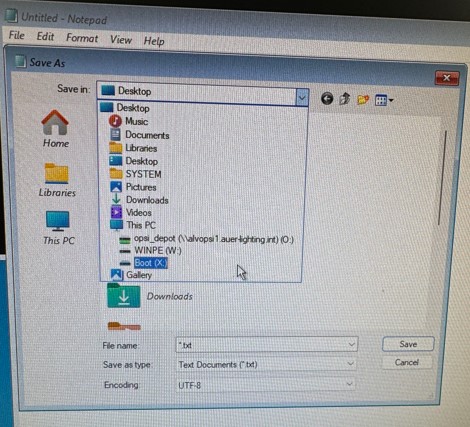Click the Pictures icon in location list

pos(116,187)
